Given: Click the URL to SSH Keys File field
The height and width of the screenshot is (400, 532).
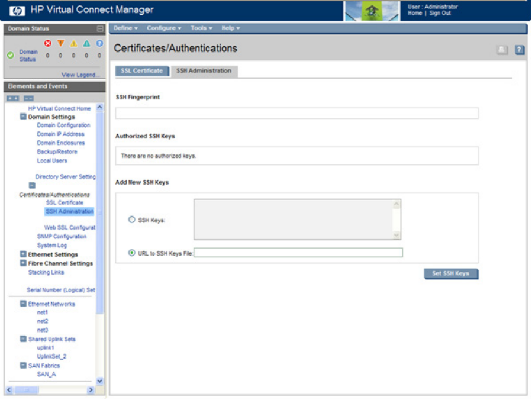Looking at the screenshot, I should [298, 253].
